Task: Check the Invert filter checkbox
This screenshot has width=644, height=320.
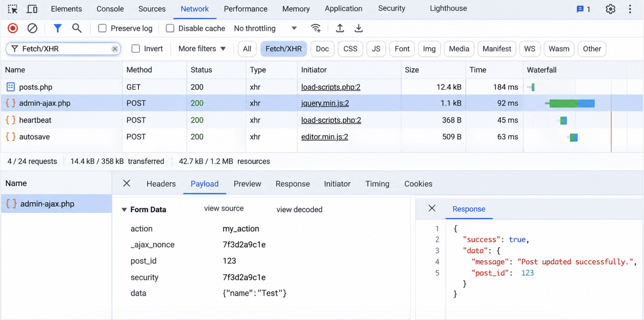Action: (136, 49)
